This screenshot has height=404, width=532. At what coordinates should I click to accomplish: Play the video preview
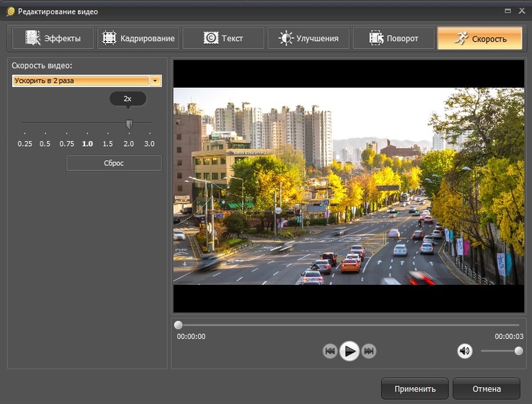click(x=349, y=351)
